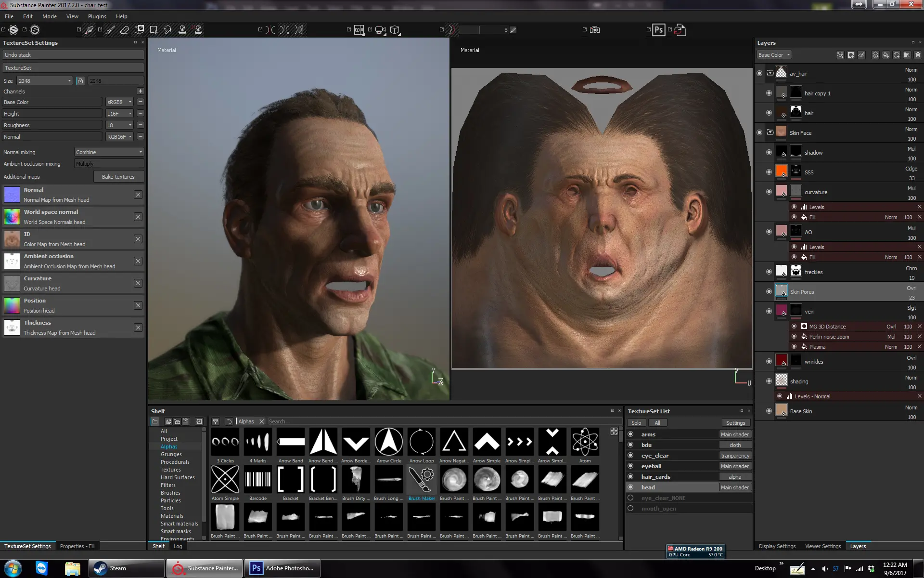Open the TextureSet Size 2048 dropdown
Viewport: 924px width, 578px height.
[x=44, y=81]
